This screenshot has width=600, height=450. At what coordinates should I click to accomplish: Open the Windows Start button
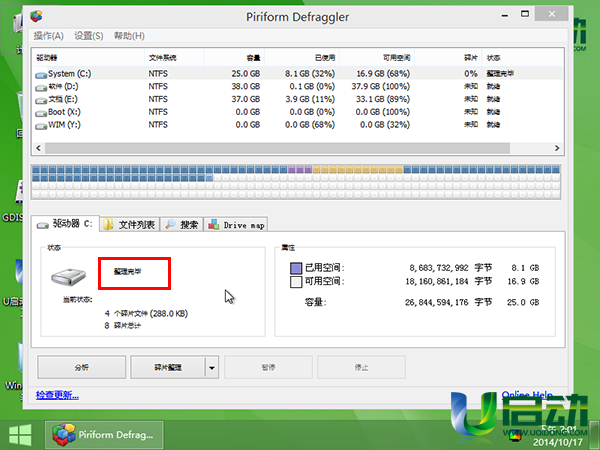click(20, 435)
